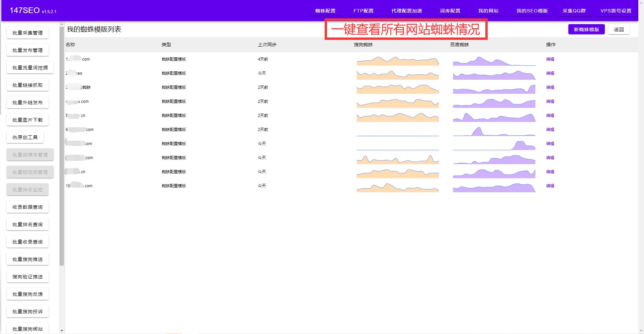Open 词库配置 from the navigation bar
The width and height of the screenshot is (644, 334).
pos(450,10)
